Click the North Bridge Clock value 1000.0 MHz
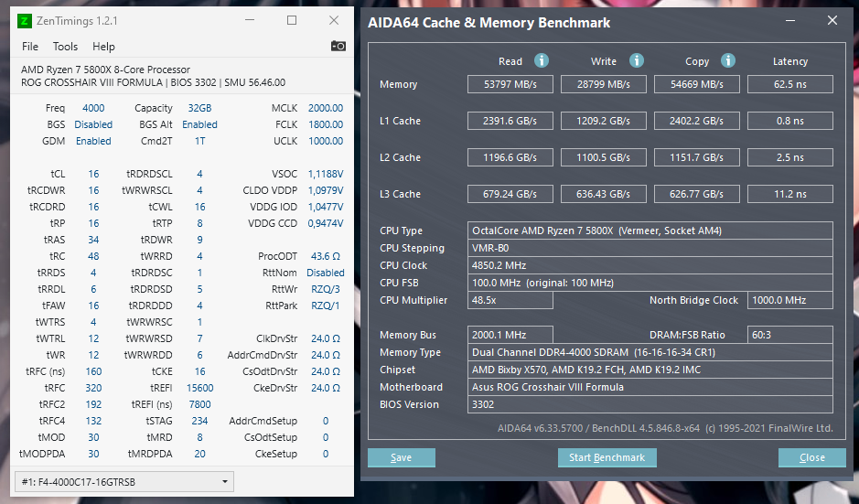The width and height of the screenshot is (859, 504). [x=790, y=300]
